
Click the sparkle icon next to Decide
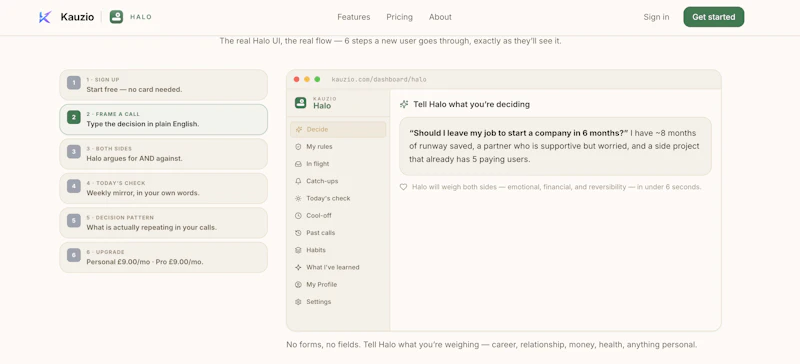click(298, 130)
